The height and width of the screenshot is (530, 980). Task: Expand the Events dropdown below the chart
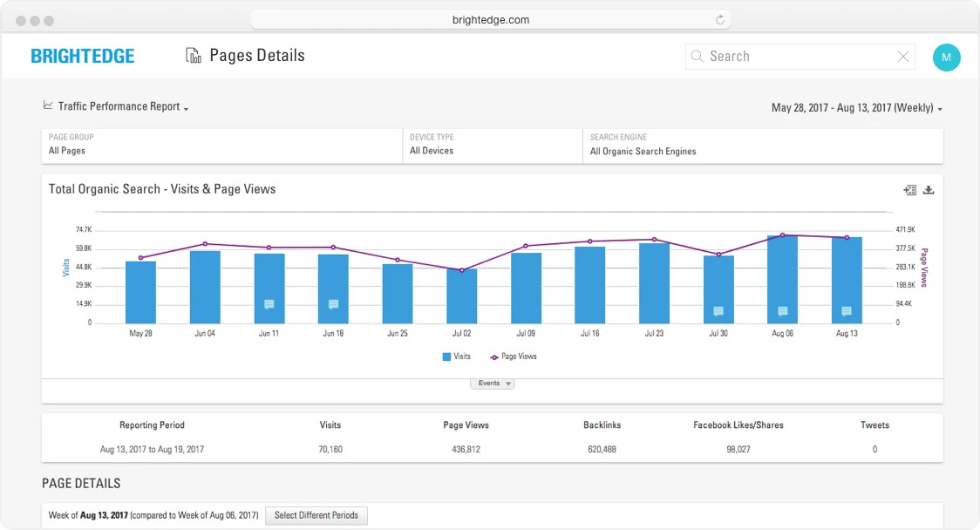492,383
